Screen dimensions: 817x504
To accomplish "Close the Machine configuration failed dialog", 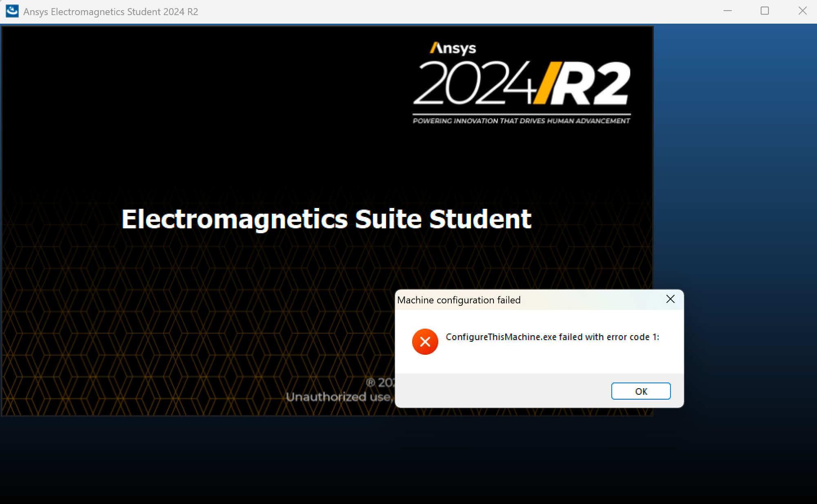I will [x=670, y=299].
